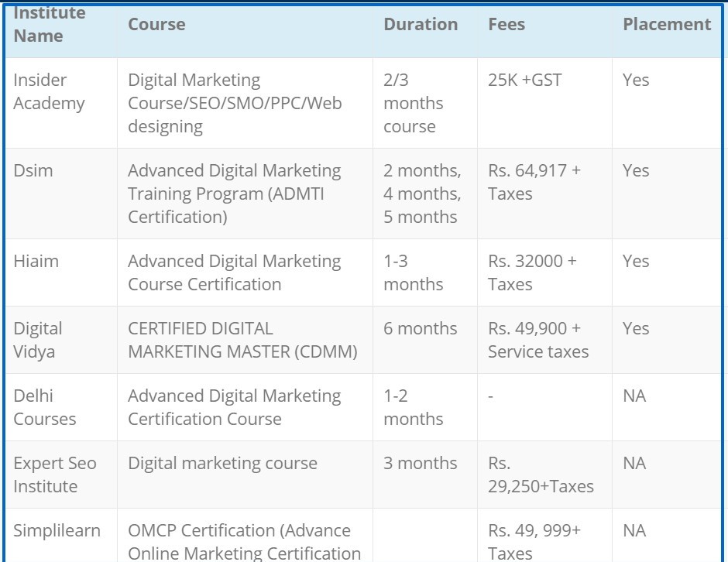Click the 'Institute Name' column header
This screenshot has height=562, width=728.
61,31
